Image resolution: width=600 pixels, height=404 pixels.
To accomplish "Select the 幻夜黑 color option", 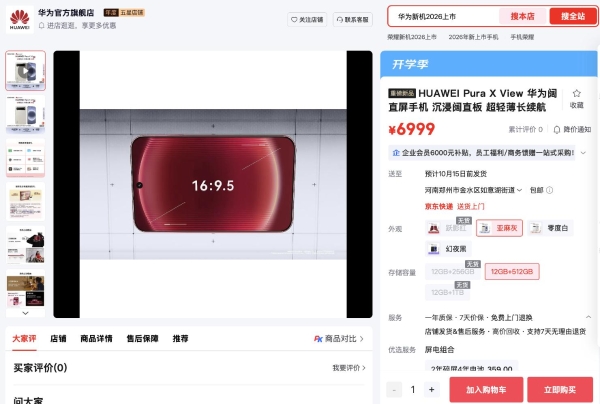I will tap(448, 249).
